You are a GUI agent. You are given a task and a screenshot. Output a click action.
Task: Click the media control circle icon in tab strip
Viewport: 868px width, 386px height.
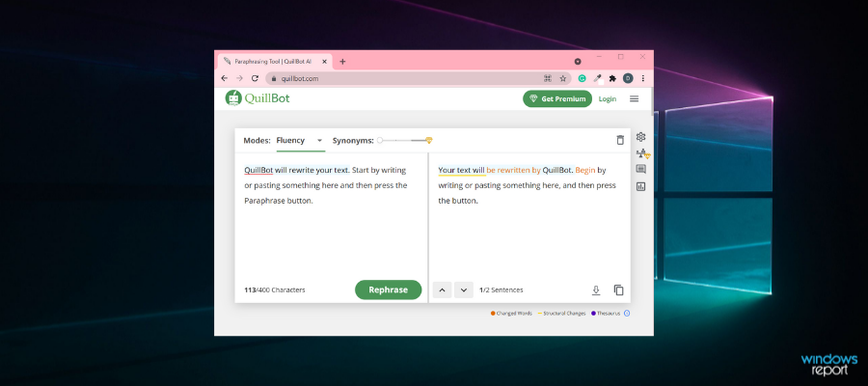tap(578, 62)
